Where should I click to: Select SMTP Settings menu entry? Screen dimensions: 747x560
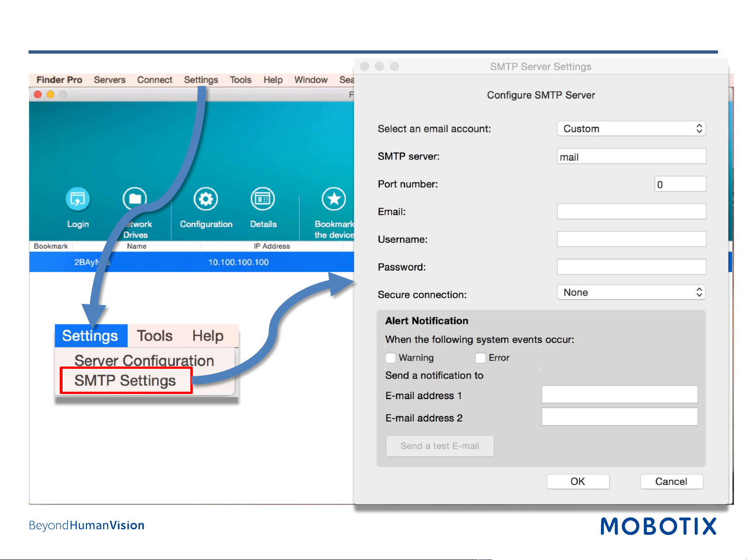pos(126,380)
